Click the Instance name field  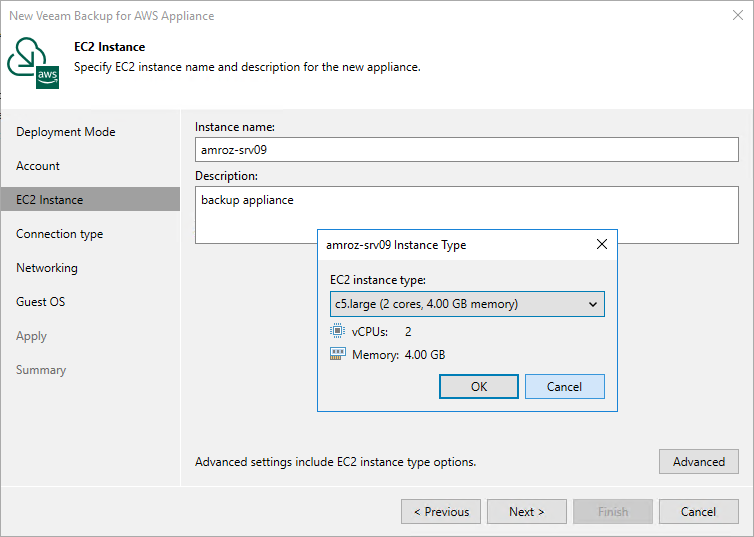pos(466,150)
